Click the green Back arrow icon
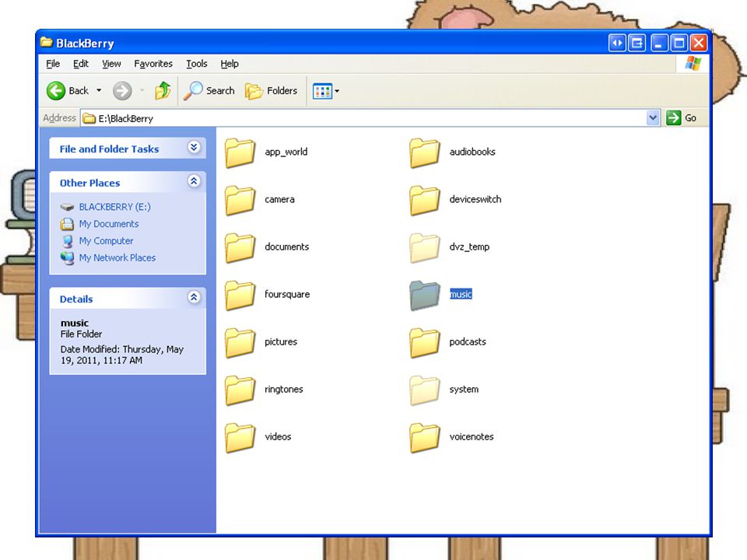Viewport: 747px width, 560px height. pyautogui.click(x=56, y=90)
